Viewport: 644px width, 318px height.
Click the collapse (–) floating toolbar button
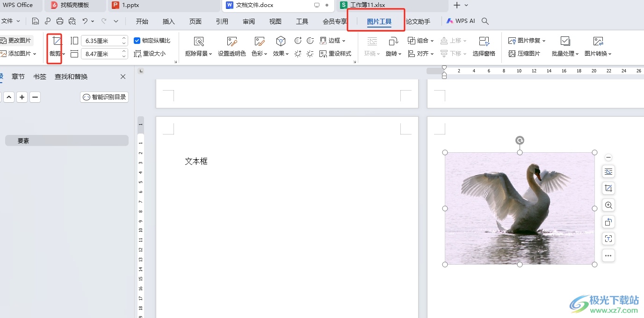click(x=608, y=157)
